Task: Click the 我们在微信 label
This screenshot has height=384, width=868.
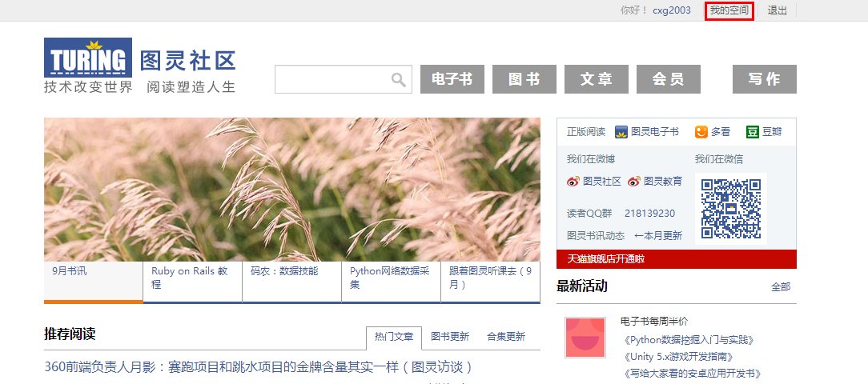Action: (719, 159)
